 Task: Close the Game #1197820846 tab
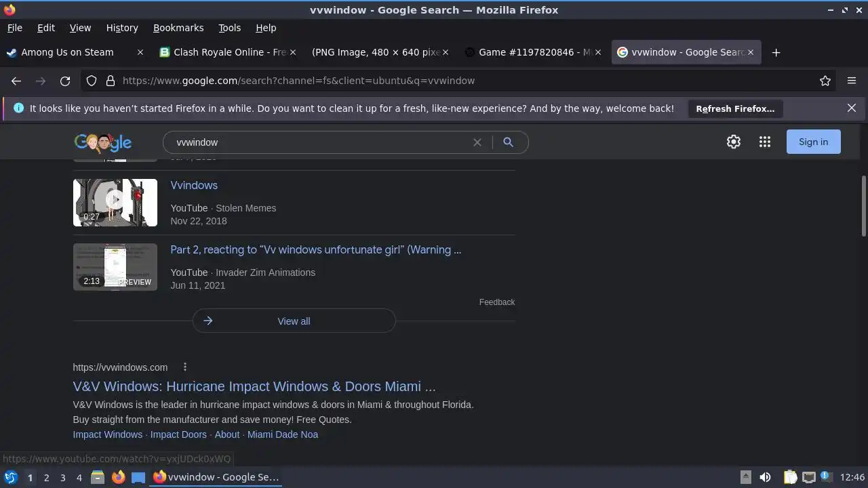pyautogui.click(x=598, y=52)
